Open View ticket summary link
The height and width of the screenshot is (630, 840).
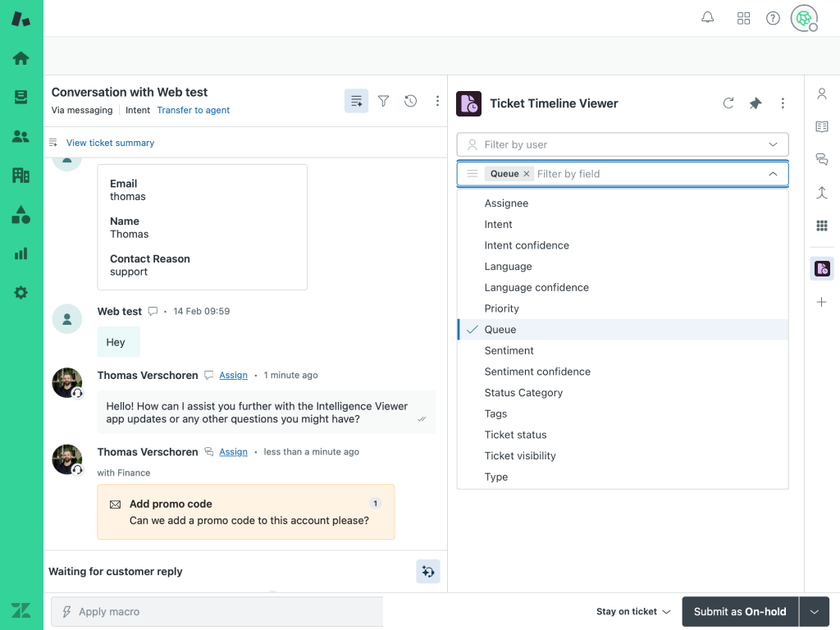point(110,143)
